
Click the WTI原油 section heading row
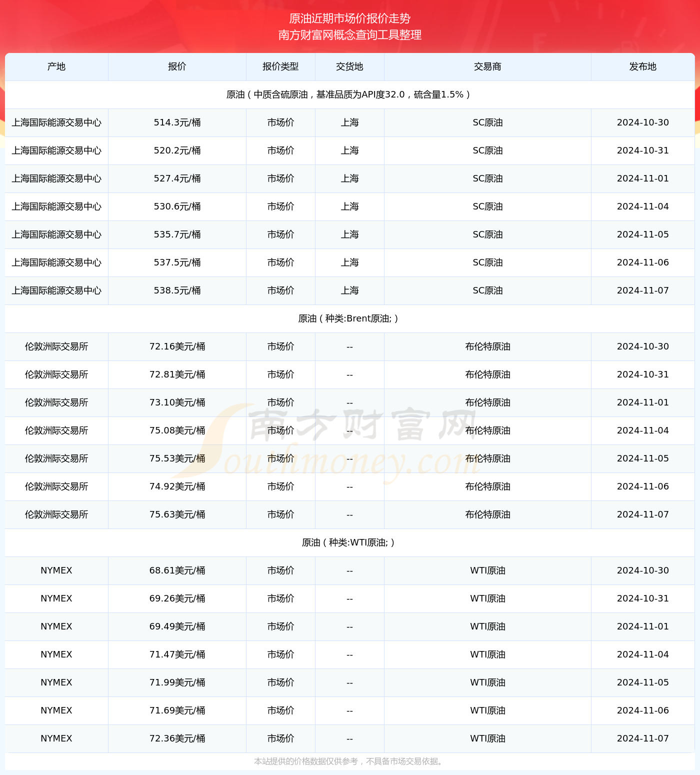[x=350, y=543]
